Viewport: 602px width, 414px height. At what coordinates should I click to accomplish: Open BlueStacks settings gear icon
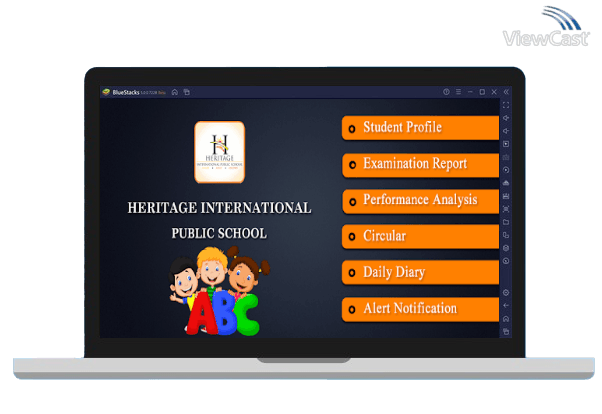[506, 293]
